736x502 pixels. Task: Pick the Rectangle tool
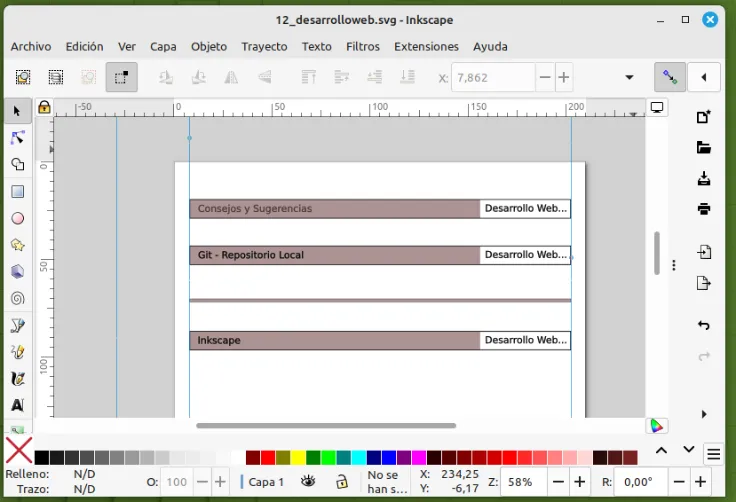pos(17,191)
